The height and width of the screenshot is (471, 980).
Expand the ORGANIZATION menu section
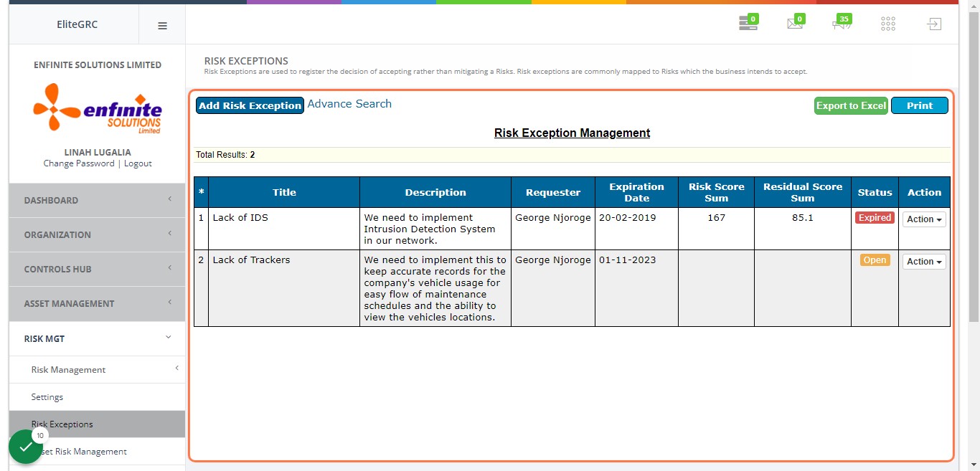(x=97, y=234)
